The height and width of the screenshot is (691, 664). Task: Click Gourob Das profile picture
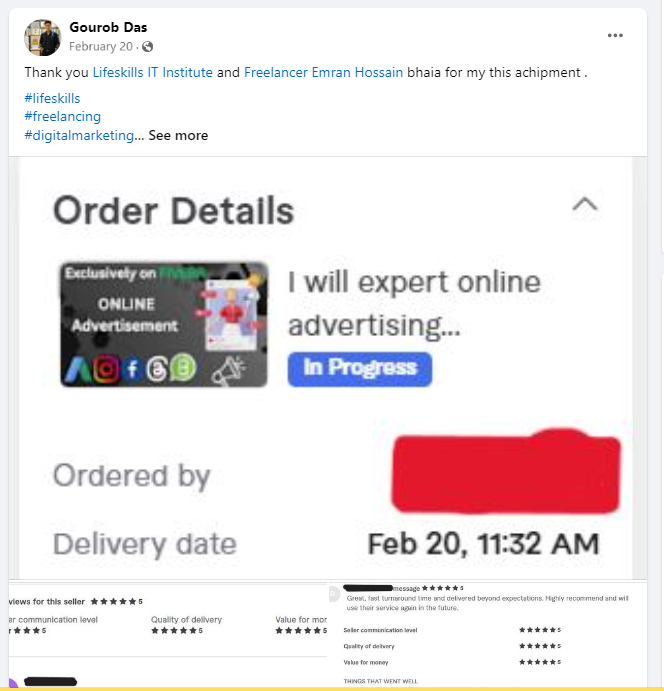[x=42, y=37]
